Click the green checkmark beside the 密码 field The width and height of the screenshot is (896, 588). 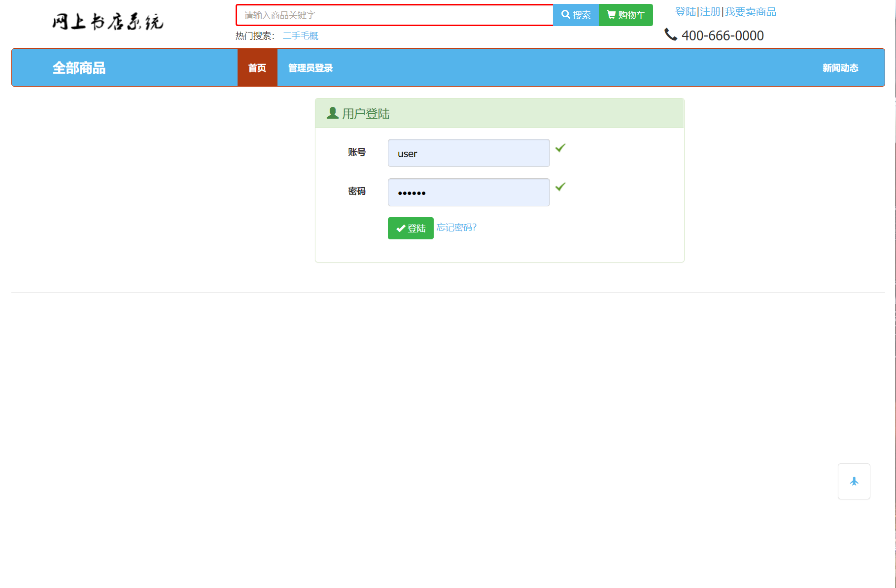[x=560, y=187]
